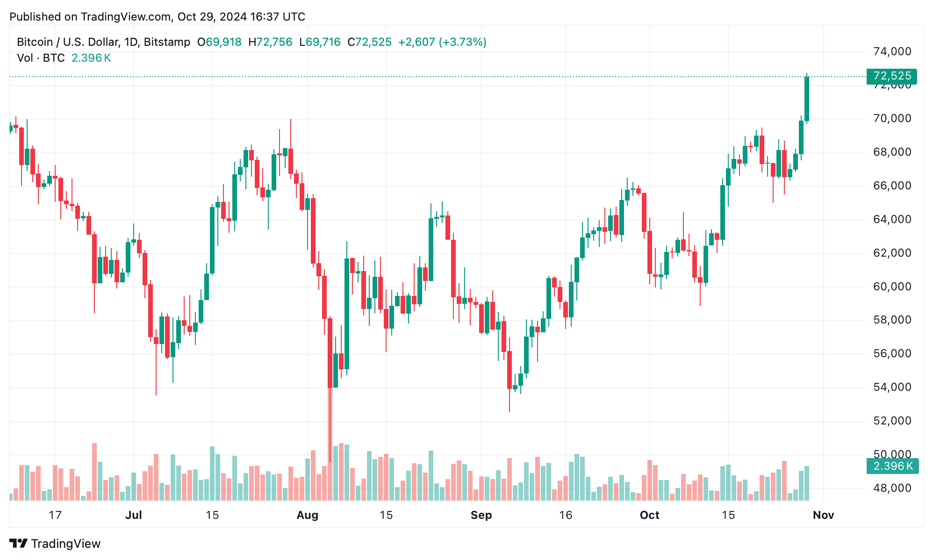Click the Aug label on the time axis
The height and width of the screenshot is (560, 933).
307,515
